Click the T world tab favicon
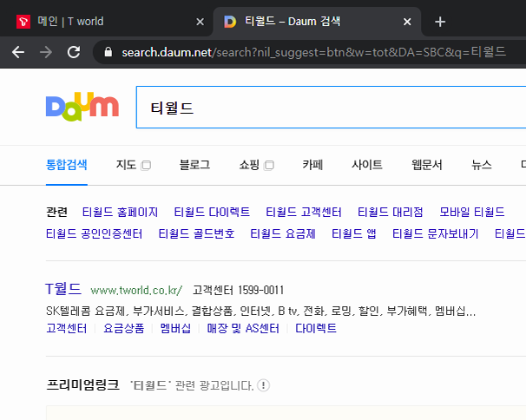The height and width of the screenshot is (420, 526). (x=23, y=22)
